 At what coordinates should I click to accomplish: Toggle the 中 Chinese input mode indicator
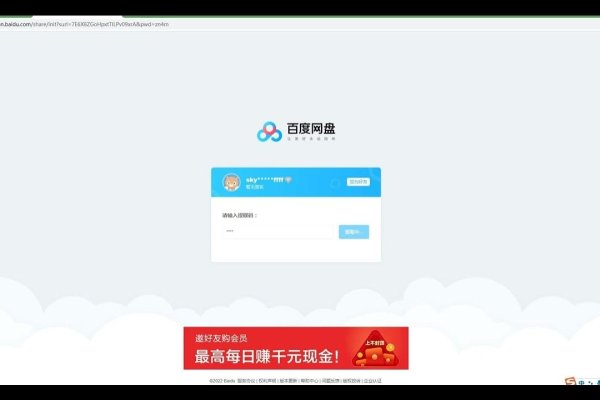[582, 382]
